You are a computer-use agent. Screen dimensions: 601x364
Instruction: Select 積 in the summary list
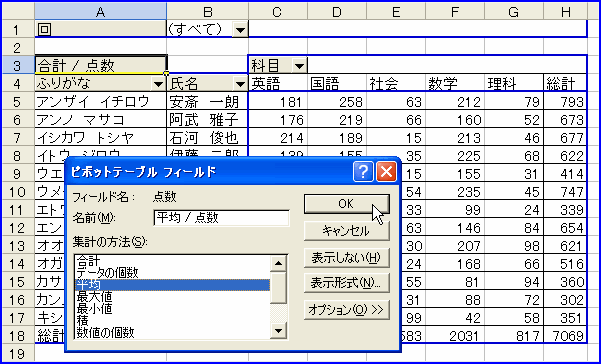click(172, 320)
